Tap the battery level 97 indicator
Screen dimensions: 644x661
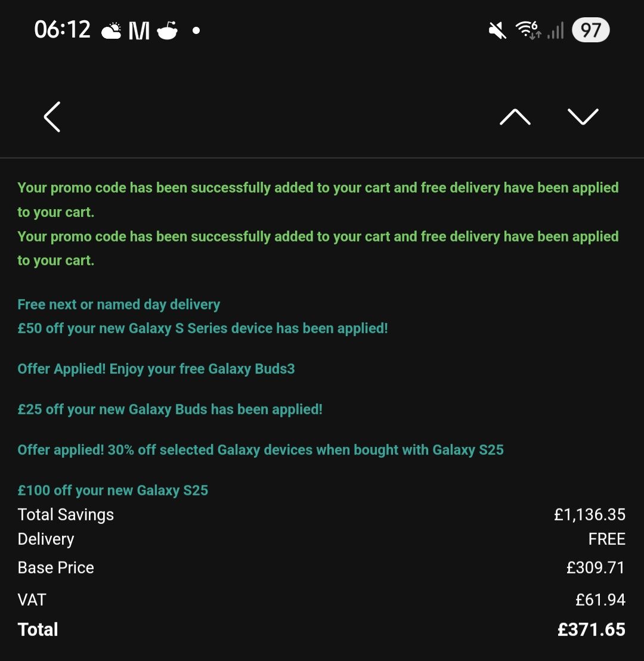(590, 30)
